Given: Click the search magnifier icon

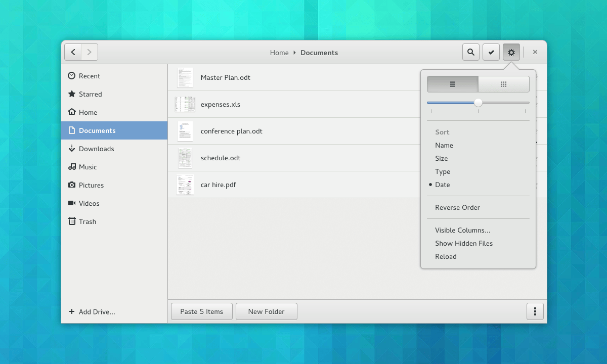Looking at the screenshot, I should 471,52.
